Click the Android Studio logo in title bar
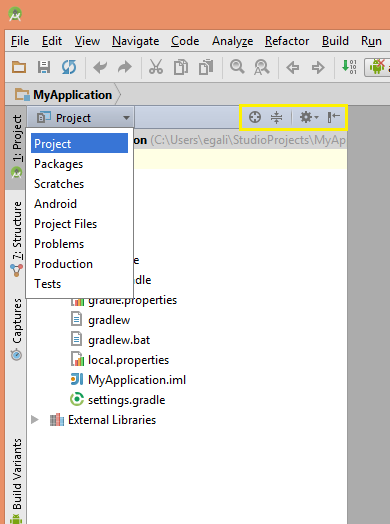 pyautogui.click(x=15, y=15)
